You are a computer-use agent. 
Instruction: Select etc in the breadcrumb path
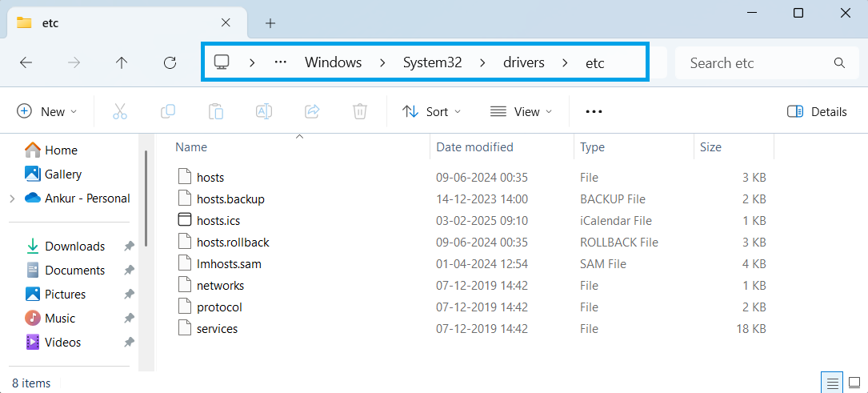[595, 63]
